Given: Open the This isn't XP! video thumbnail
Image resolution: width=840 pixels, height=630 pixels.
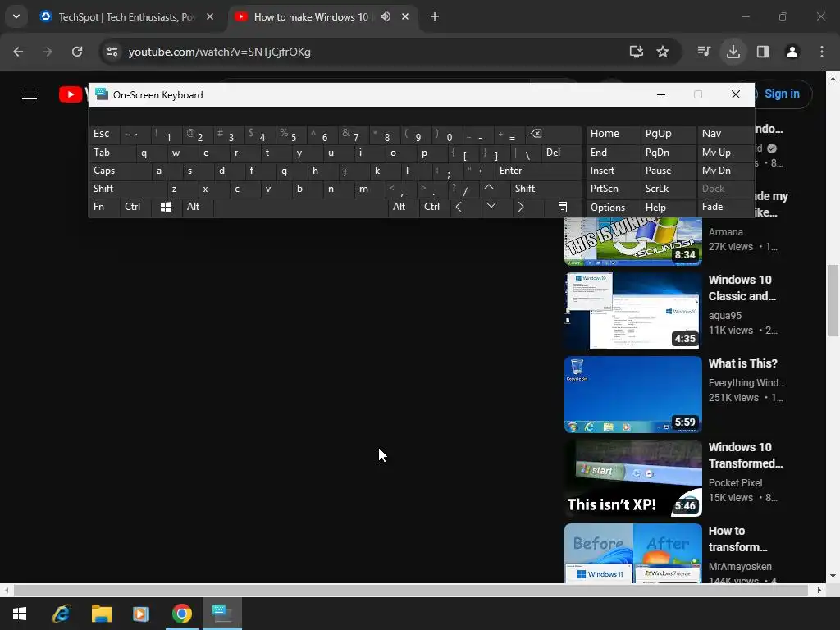Looking at the screenshot, I should (x=633, y=478).
